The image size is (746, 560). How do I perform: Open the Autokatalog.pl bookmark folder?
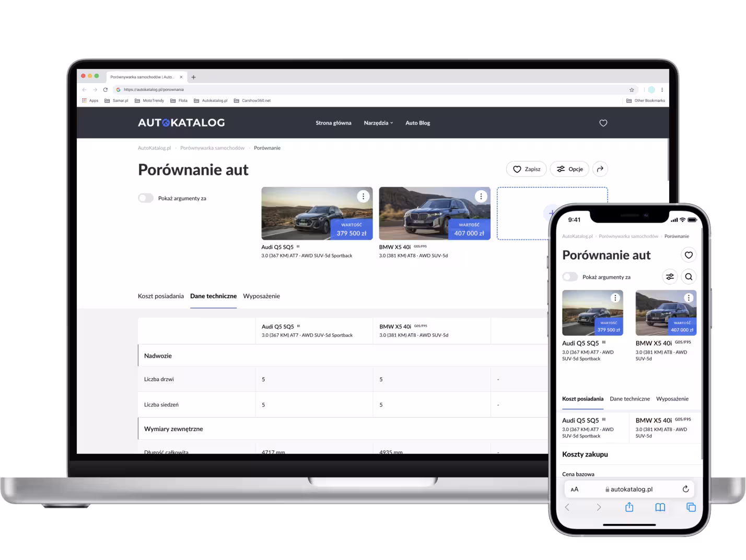(211, 100)
